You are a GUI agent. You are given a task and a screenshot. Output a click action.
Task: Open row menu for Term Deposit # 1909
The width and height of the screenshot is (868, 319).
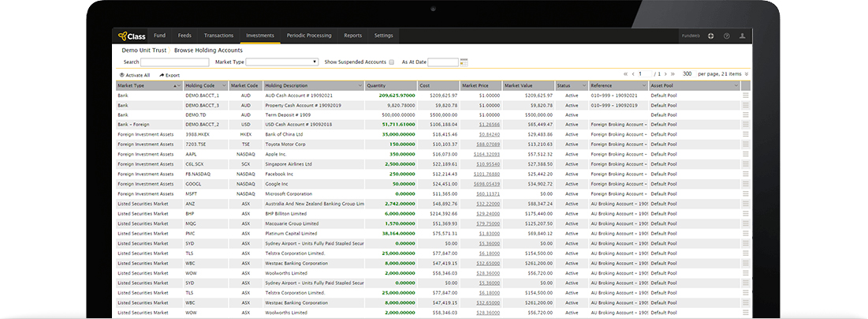[746, 114]
